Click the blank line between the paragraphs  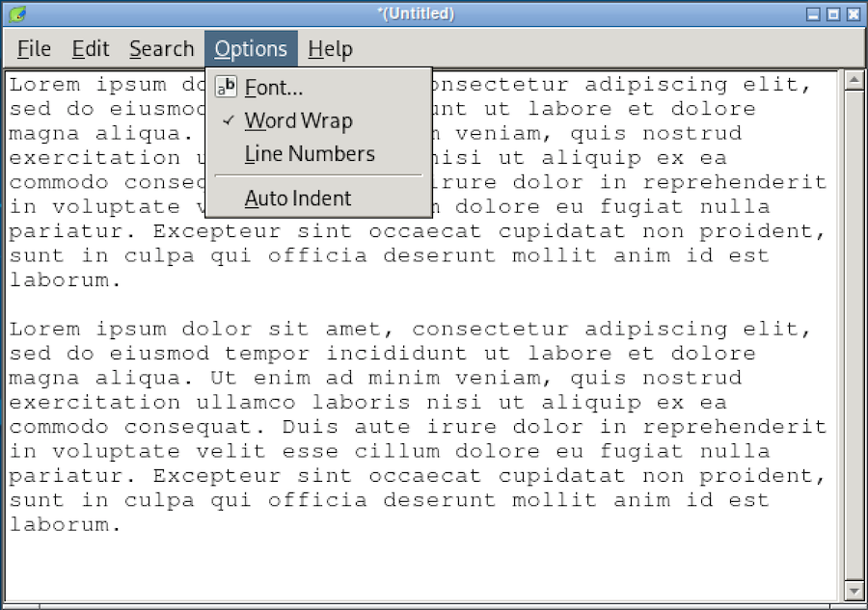[x=386, y=305]
